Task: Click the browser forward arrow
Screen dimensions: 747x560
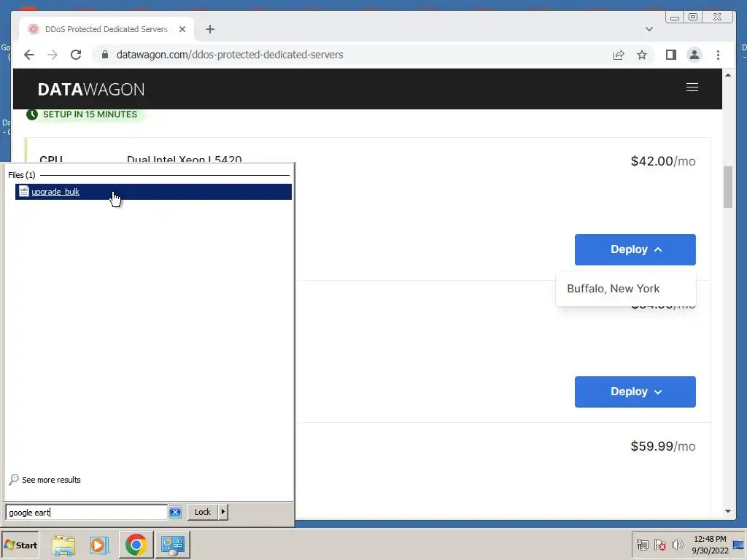Action: tap(53, 55)
